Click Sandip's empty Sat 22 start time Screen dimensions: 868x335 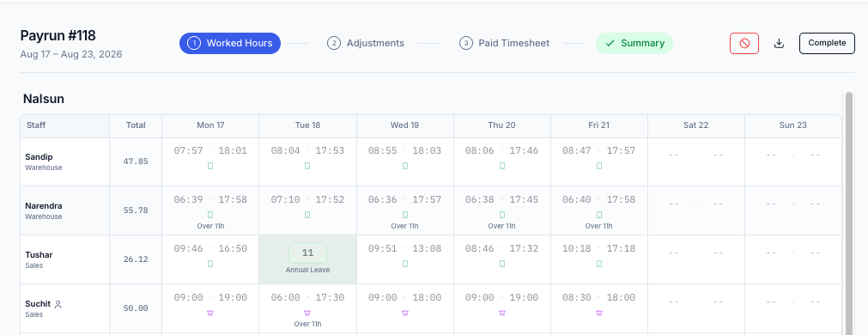(x=674, y=155)
